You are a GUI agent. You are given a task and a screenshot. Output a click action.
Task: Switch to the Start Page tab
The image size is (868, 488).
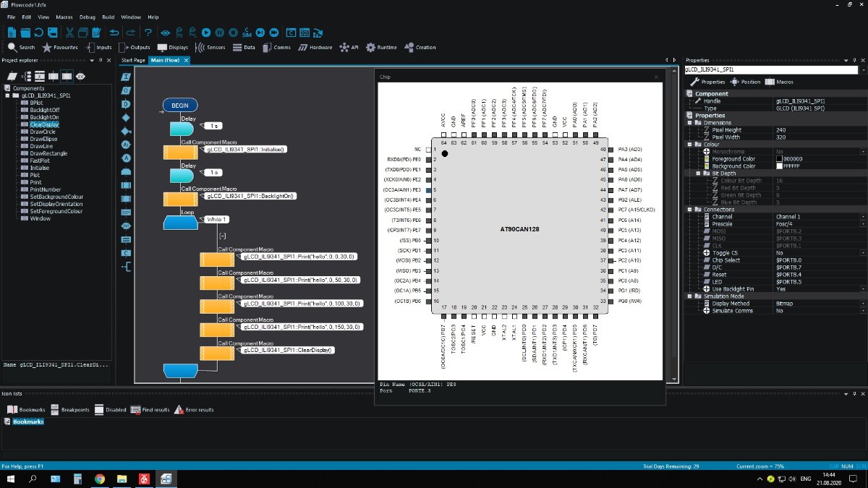click(x=133, y=60)
